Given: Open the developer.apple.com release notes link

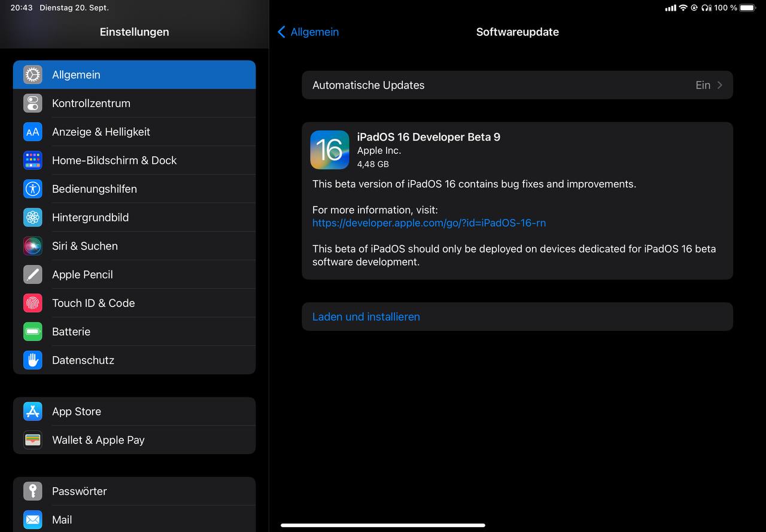Looking at the screenshot, I should [x=429, y=223].
